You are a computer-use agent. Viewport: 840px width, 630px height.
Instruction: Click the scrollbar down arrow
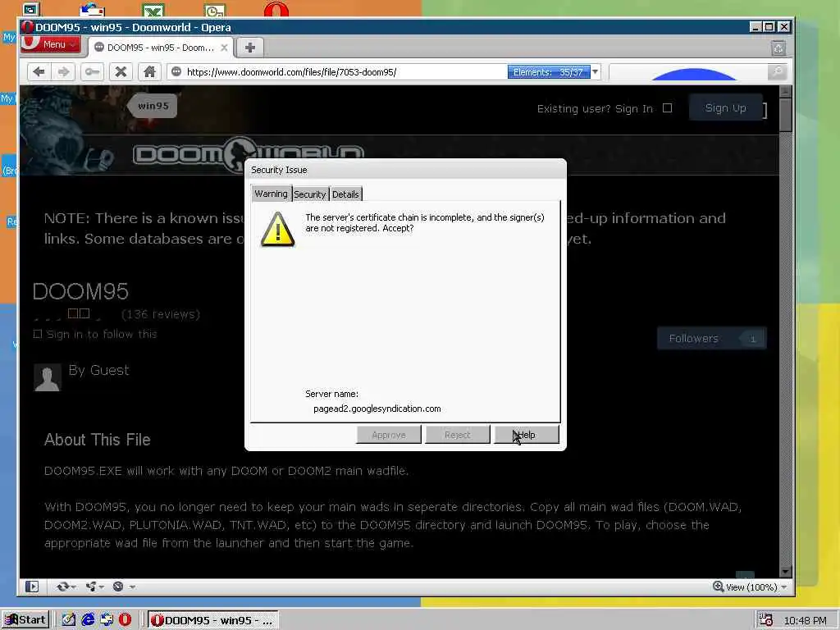785,572
